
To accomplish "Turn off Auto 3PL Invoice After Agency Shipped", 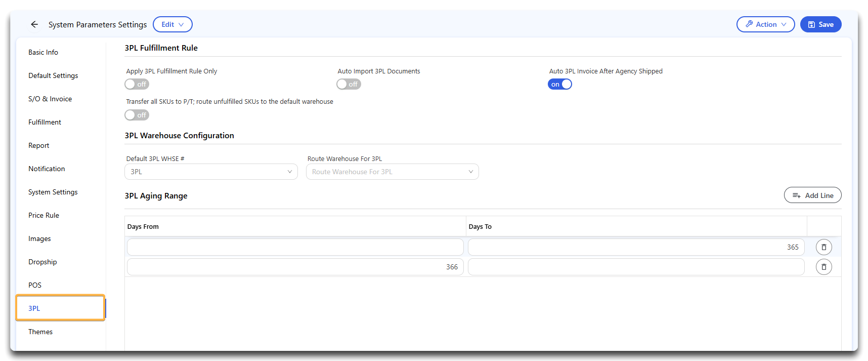I will 560,85.
